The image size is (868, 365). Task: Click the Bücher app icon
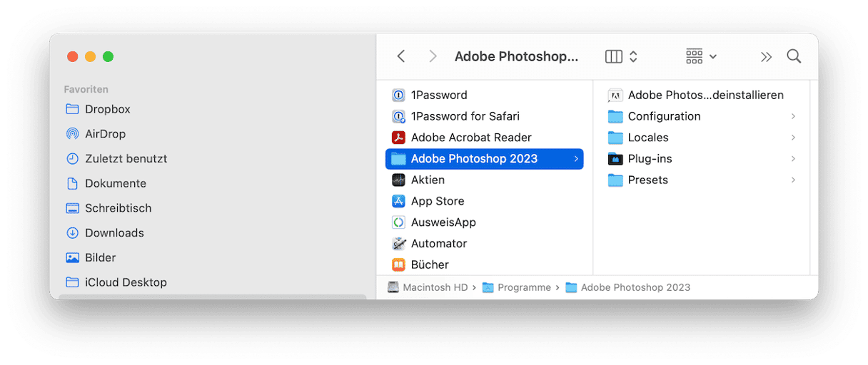[x=399, y=264]
